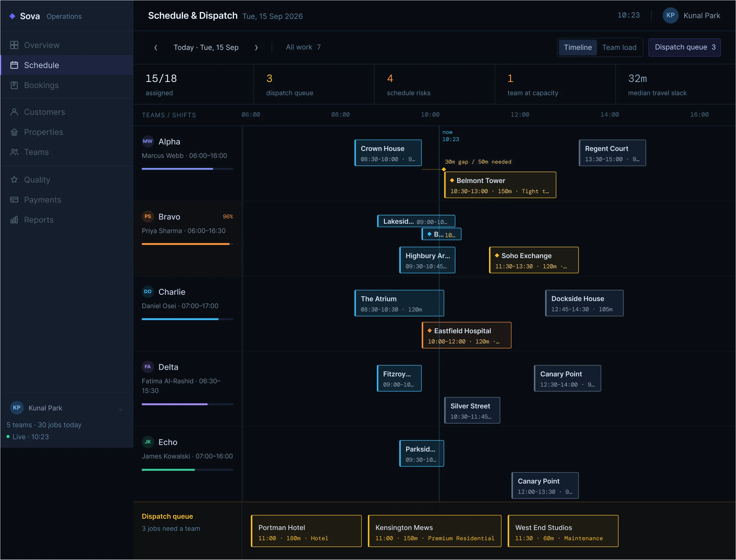
Task: Click the Sova diamond logo
Action: tap(12, 16)
